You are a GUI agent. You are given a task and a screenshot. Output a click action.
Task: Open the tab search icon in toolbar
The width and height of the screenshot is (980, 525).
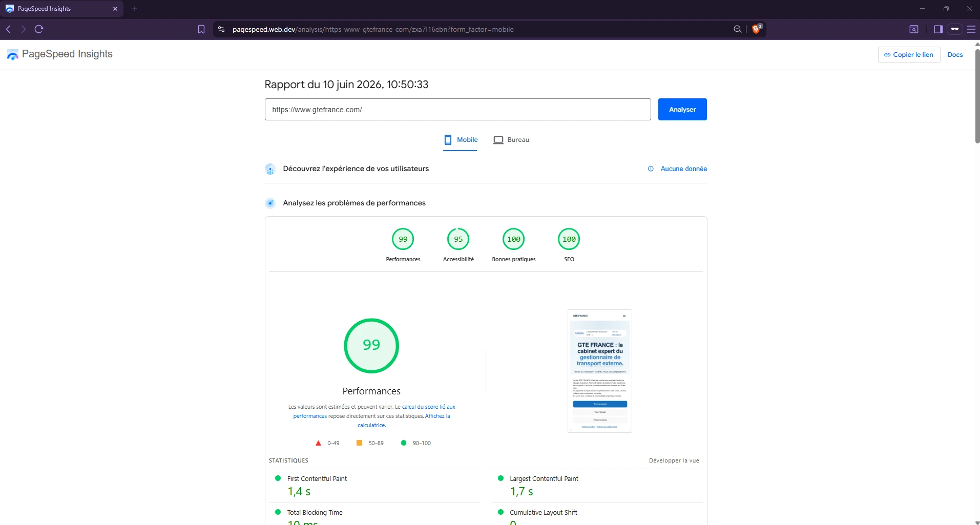coord(914,29)
